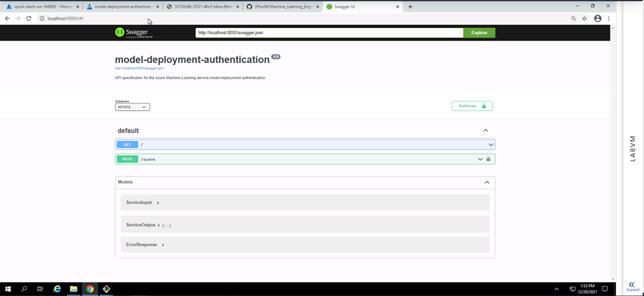644x296 pixels.
Task: Open the swagger.json link under title
Action: tap(139, 69)
